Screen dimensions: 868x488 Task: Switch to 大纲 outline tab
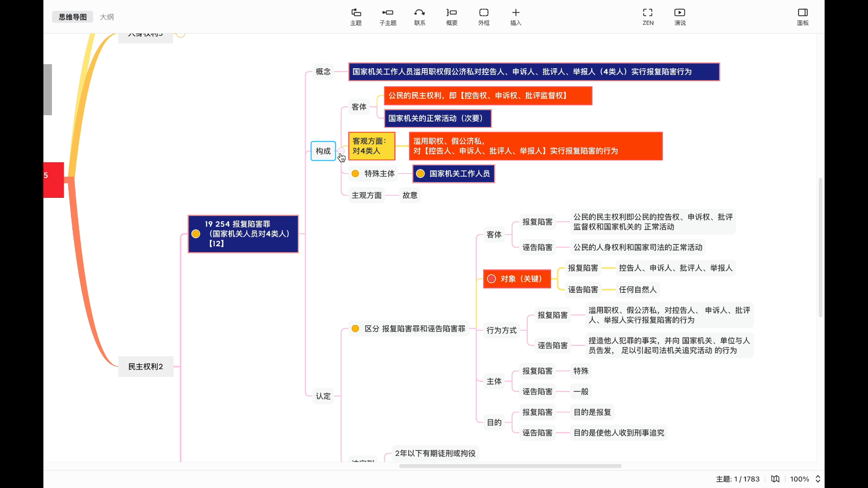click(107, 17)
